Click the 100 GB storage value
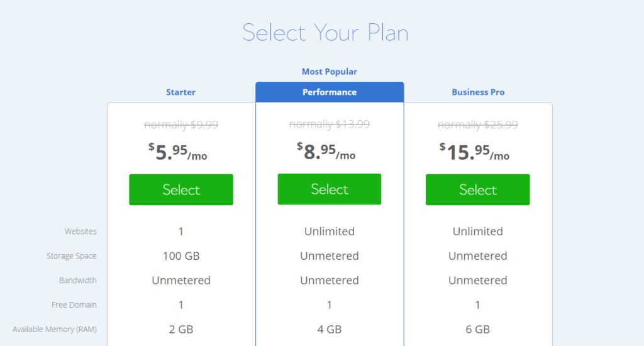The image size is (644, 346). (x=181, y=256)
